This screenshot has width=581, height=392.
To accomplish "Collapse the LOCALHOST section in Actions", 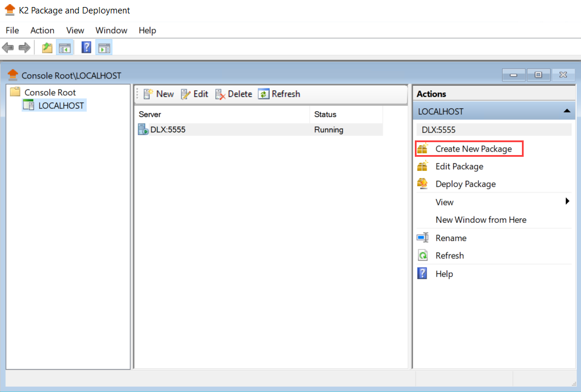I will (566, 111).
